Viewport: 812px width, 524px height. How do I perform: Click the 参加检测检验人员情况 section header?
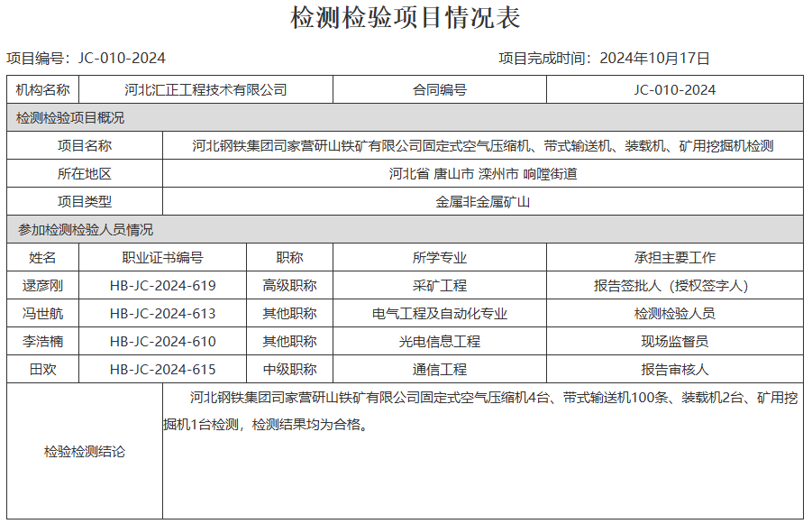click(x=405, y=230)
